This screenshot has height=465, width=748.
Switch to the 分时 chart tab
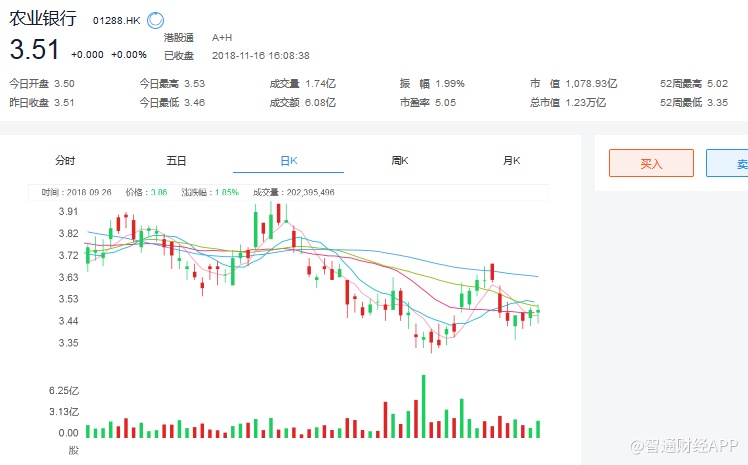pos(65,161)
